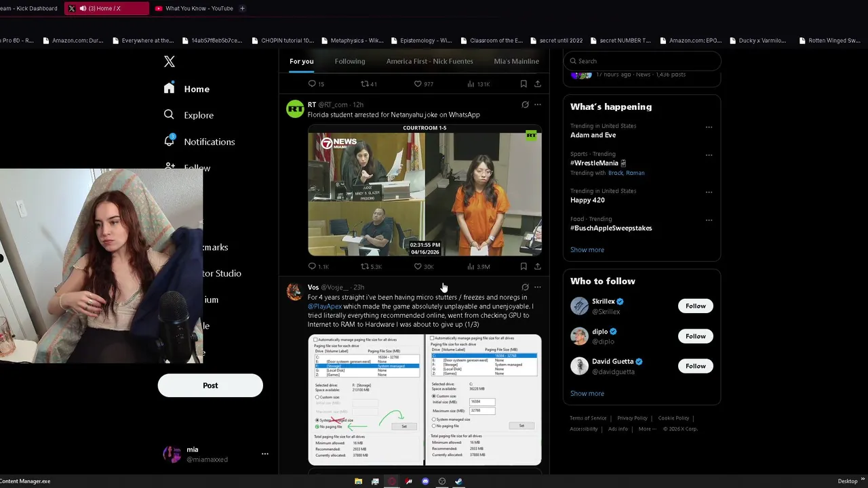View analytics of RT post, 3.9M views
868x488 pixels.
[471, 266]
